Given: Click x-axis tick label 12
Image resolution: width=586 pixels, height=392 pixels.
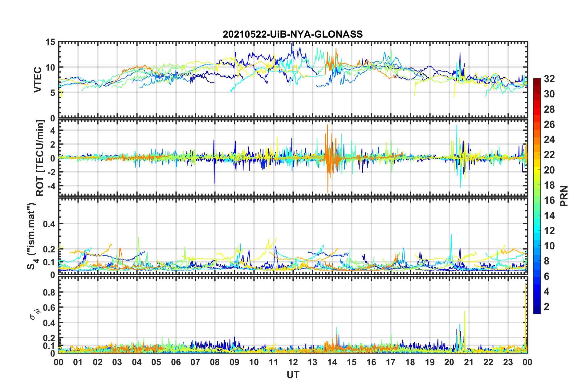Looking at the screenshot, I should [293, 362].
